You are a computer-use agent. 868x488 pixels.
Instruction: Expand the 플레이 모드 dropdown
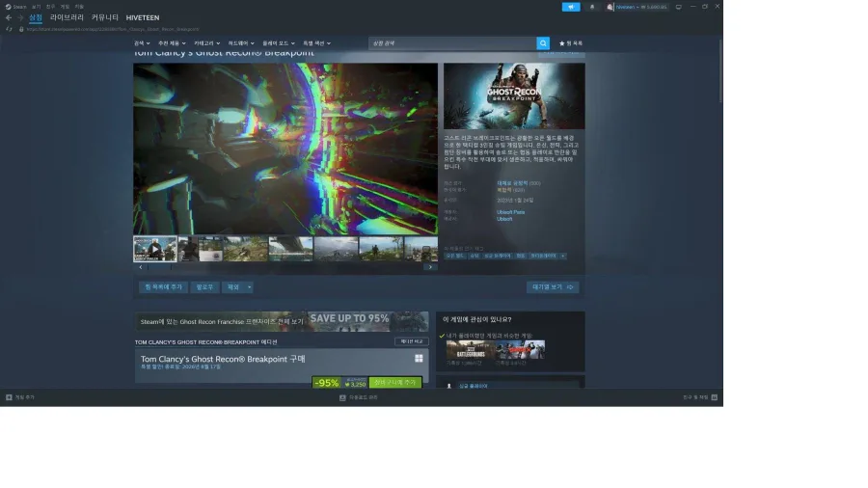279,43
